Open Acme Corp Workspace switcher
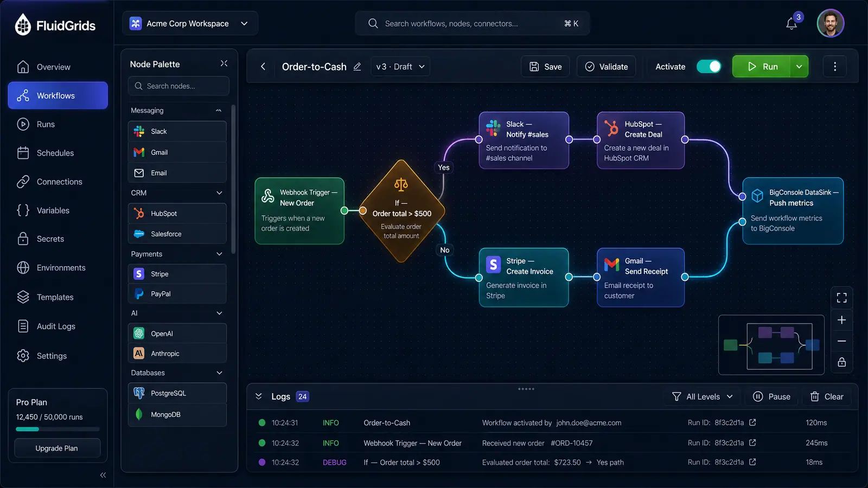868x488 pixels. [x=189, y=23]
